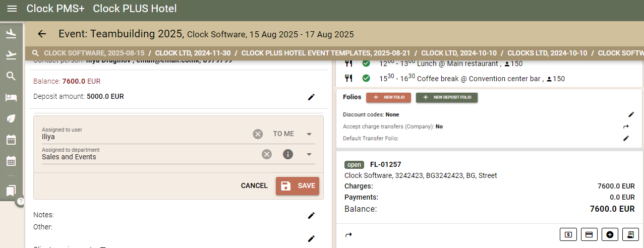Viewport: 644px width, 248px height.
Task: Open the departures takeoff-plane sidebar icon
Action: coord(11,55)
